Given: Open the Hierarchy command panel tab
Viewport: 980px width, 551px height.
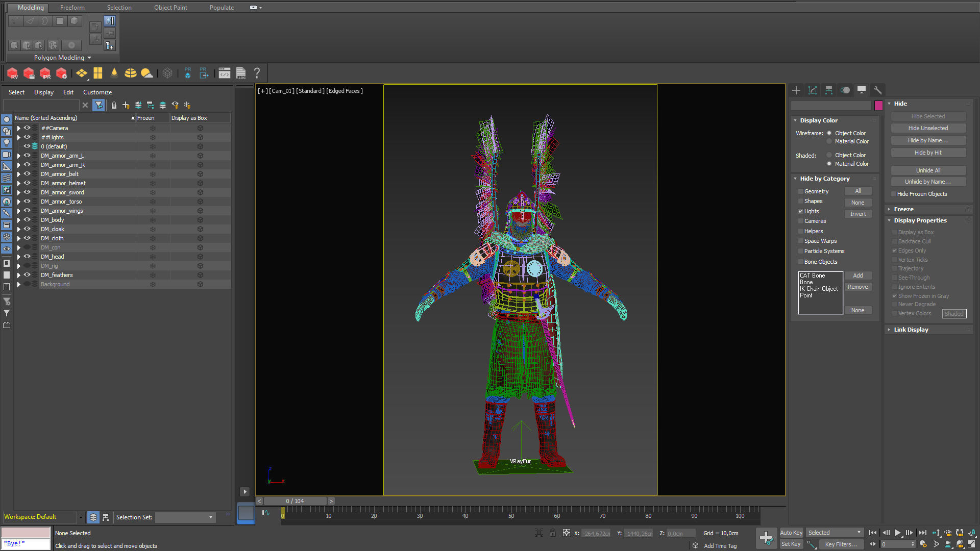Looking at the screenshot, I should (829, 90).
